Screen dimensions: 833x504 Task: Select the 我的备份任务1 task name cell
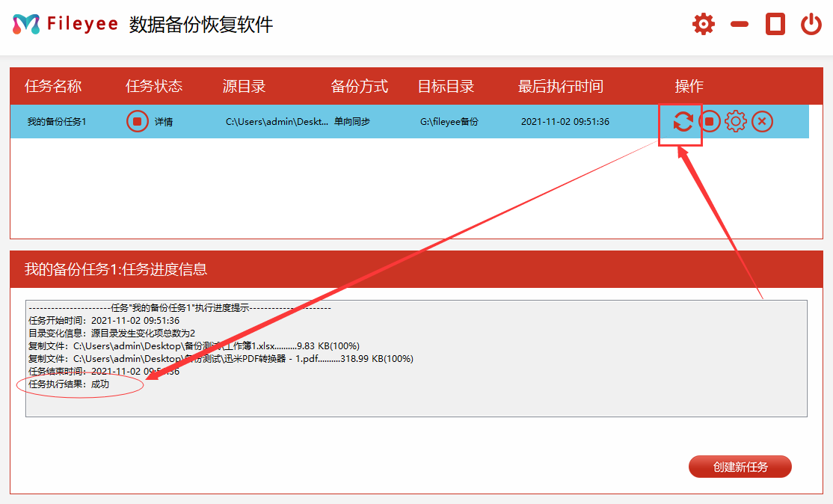[57, 122]
